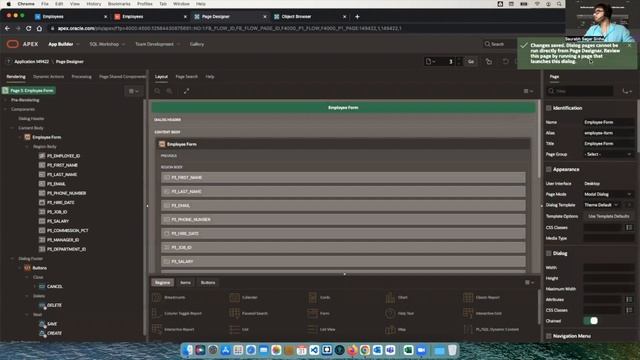Open the Page Group select dropdown
Viewport: 640px width, 360px height.
(608, 154)
